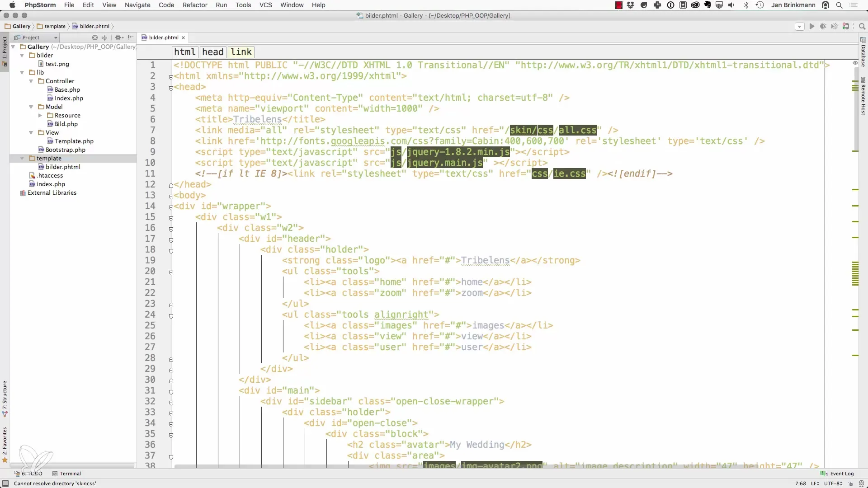Collapse the View folder
Image resolution: width=868 pixels, height=488 pixels.
point(31,132)
